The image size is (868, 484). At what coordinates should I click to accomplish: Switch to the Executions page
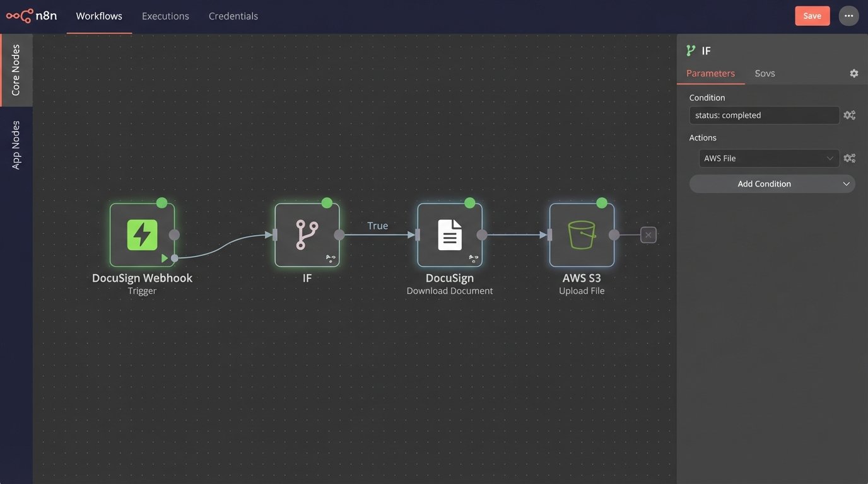pyautogui.click(x=165, y=15)
